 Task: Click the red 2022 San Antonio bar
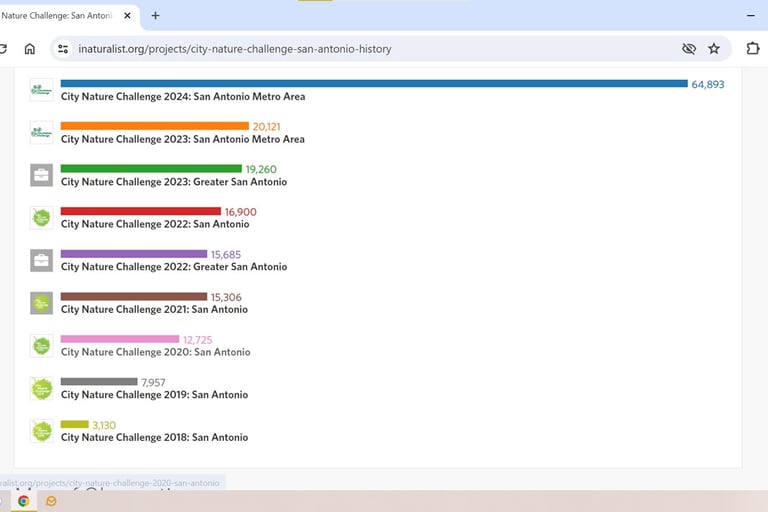click(141, 211)
